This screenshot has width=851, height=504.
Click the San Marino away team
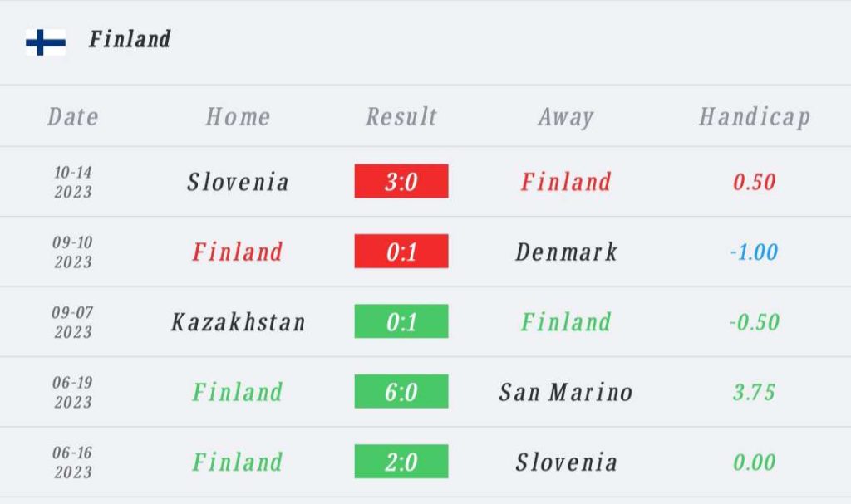click(x=566, y=392)
